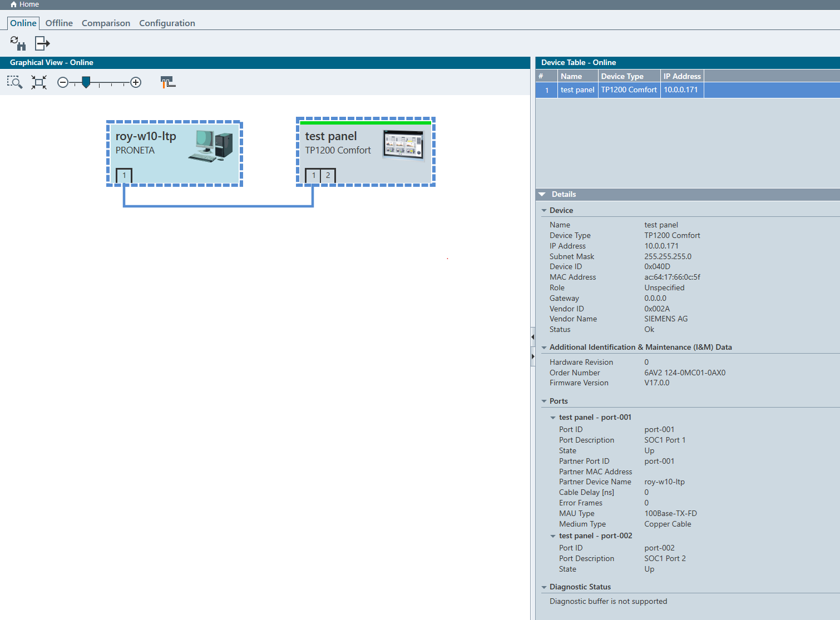Select port 2 on the test panel device
This screenshot has height=620, width=840.
(x=328, y=175)
